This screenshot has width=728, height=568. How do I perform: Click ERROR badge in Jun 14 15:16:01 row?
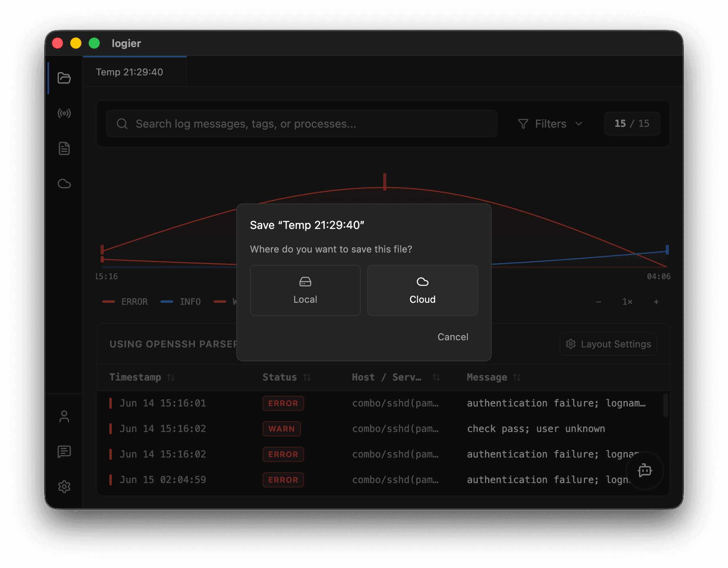283,403
